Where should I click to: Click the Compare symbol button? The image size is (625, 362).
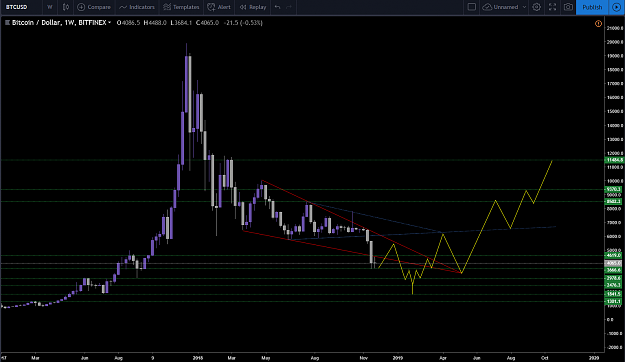tap(94, 7)
